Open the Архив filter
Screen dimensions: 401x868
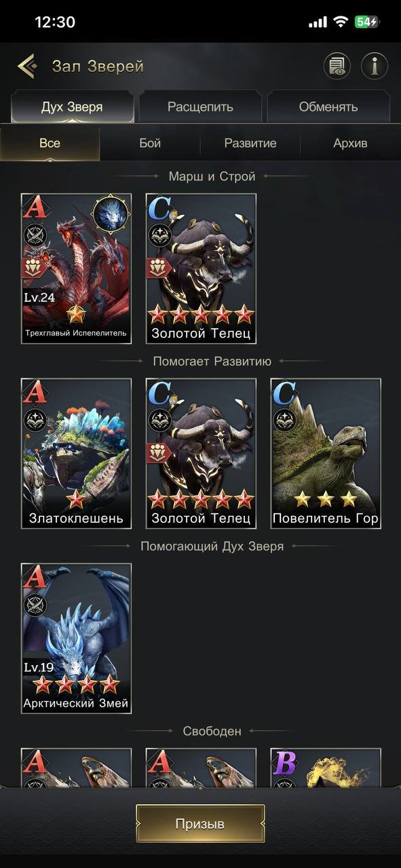(351, 143)
